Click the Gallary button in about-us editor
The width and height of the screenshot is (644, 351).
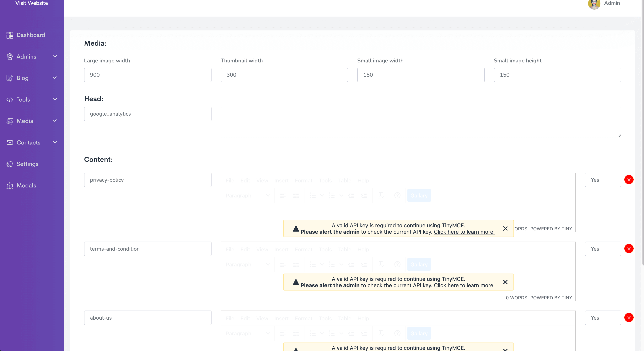(x=419, y=333)
